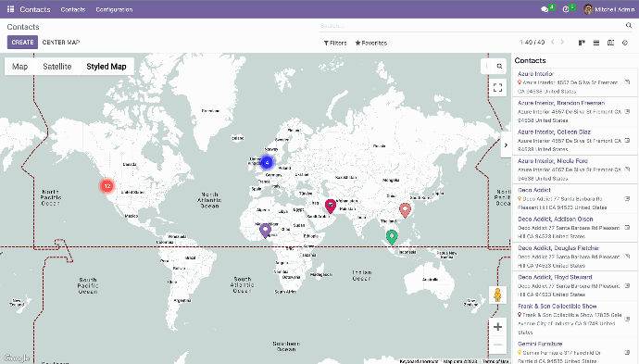Open Mitchell Admin user avatar menu
Screen dimensions: 639x364
point(588,9)
